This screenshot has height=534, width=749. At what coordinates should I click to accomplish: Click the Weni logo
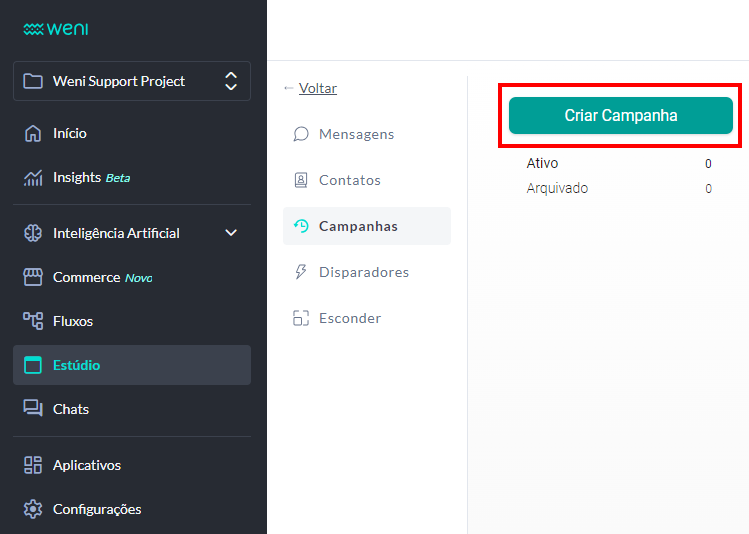pyautogui.click(x=56, y=29)
